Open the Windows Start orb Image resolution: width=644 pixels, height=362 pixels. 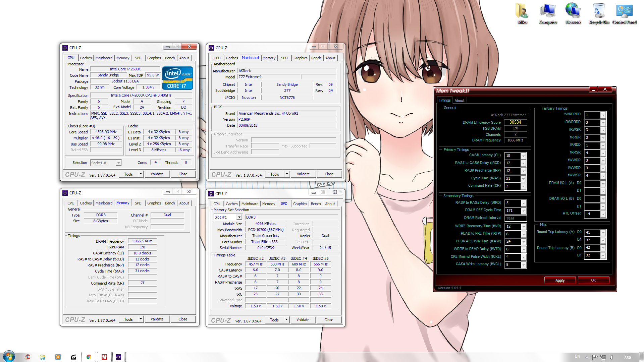(x=9, y=357)
